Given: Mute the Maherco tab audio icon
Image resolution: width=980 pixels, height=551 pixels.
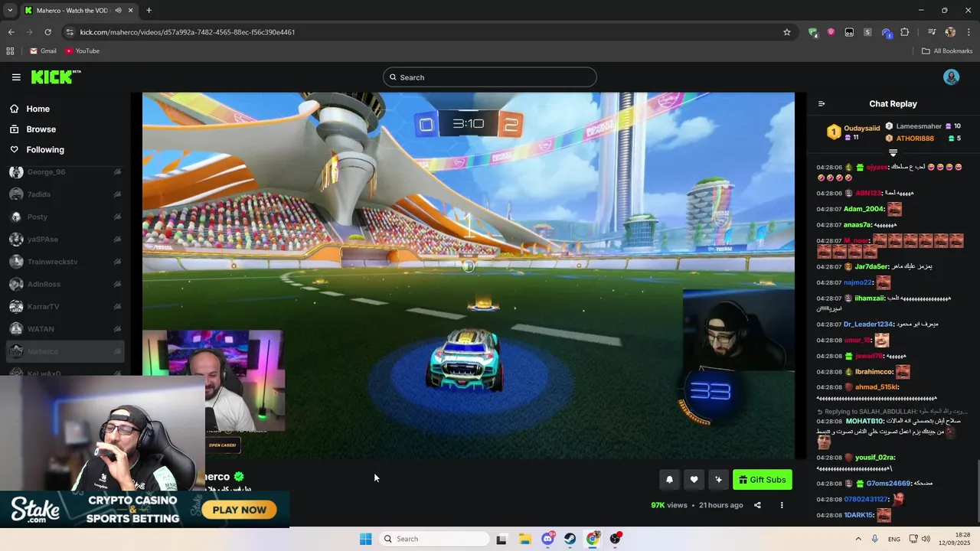Looking at the screenshot, I should [118, 11].
